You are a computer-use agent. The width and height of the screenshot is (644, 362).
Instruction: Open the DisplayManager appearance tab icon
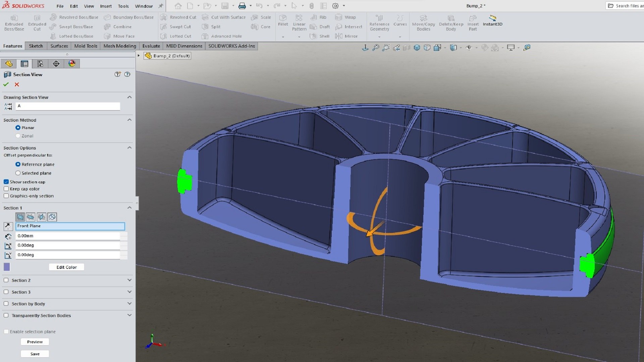[x=72, y=64]
